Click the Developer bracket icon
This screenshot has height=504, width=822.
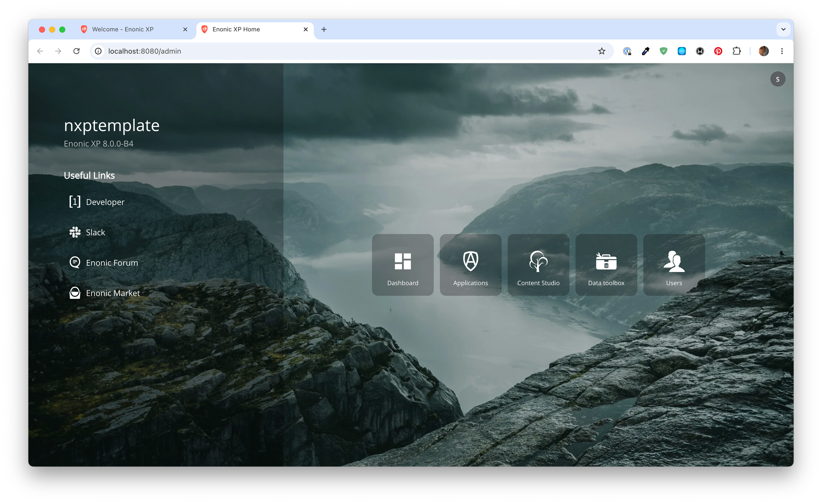(x=75, y=201)
